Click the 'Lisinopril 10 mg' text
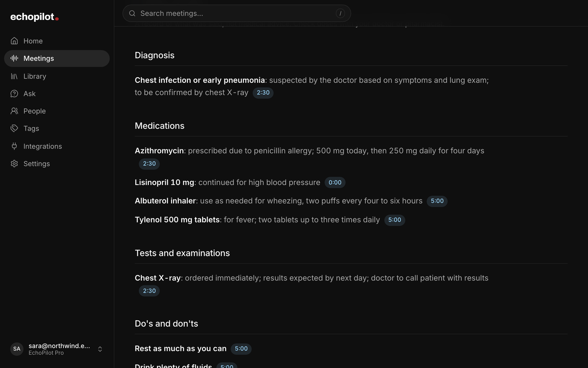588x368 pixels. click(x=164, y=183)
